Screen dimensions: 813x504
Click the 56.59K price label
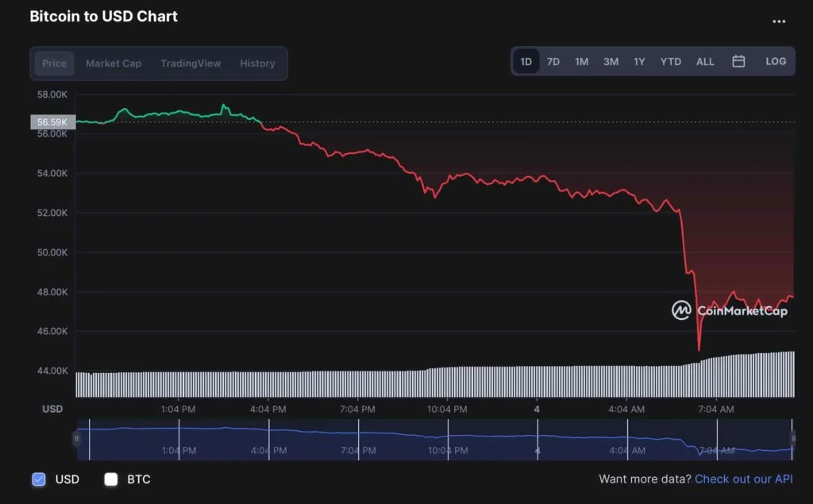[53, 122]
